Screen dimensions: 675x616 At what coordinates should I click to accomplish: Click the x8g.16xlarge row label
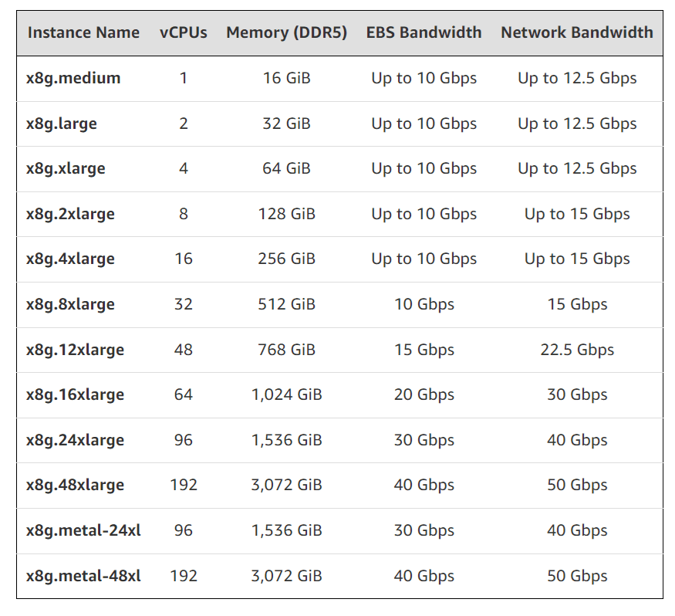coord(75,394)
